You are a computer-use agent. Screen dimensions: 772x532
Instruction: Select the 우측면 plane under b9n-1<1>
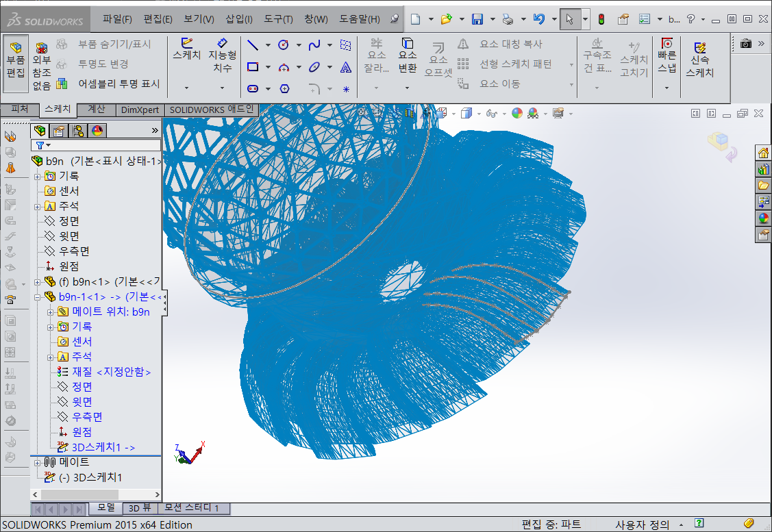point(79,417)
